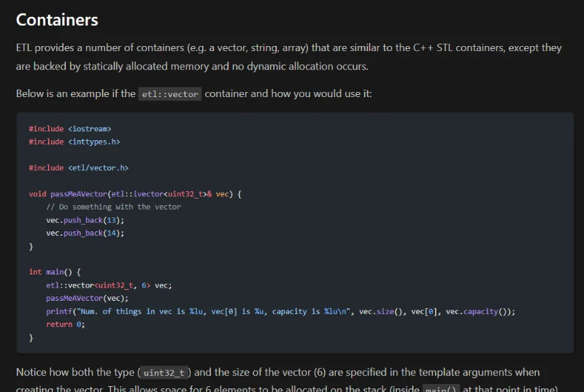Click the etl::vector inline code label
This screenshot has height=392, width=584.
click(x=170, y=94)
